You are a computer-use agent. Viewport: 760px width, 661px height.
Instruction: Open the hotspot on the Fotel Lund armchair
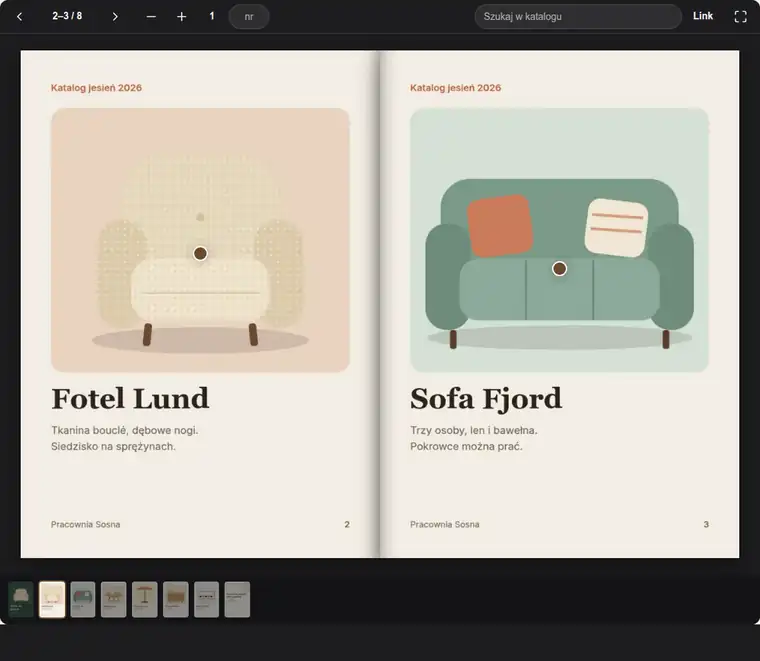point(200,253)
